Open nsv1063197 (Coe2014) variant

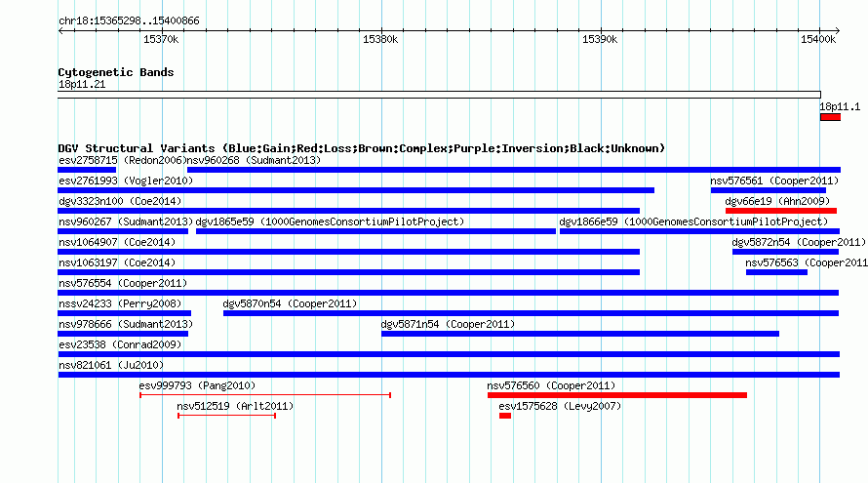pos(117,263)
